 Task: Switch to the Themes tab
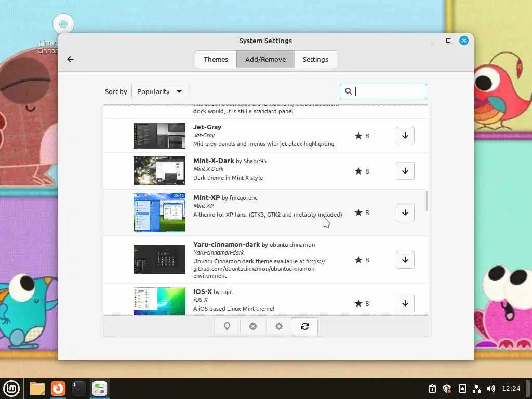[216, 59]
